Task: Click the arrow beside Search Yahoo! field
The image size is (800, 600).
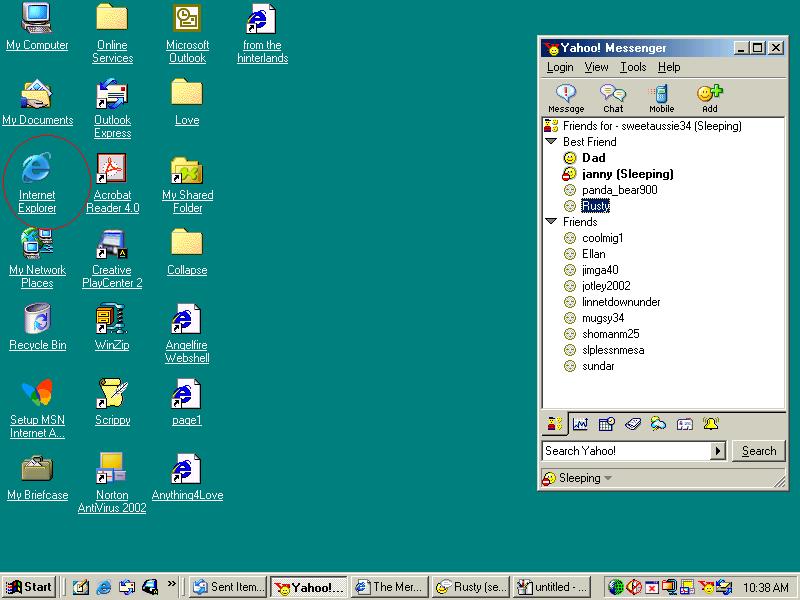Action: (x=718, y=451)
